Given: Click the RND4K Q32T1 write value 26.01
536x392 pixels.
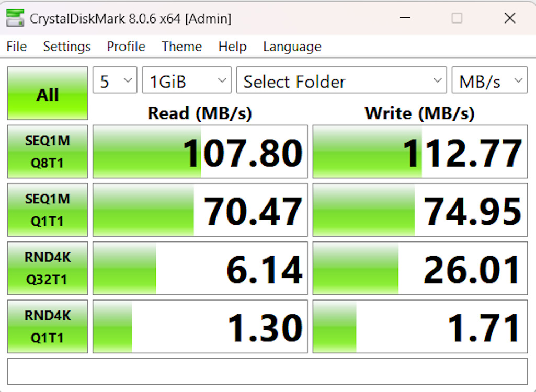Looking at the screenshot, I should click(420, 268).
